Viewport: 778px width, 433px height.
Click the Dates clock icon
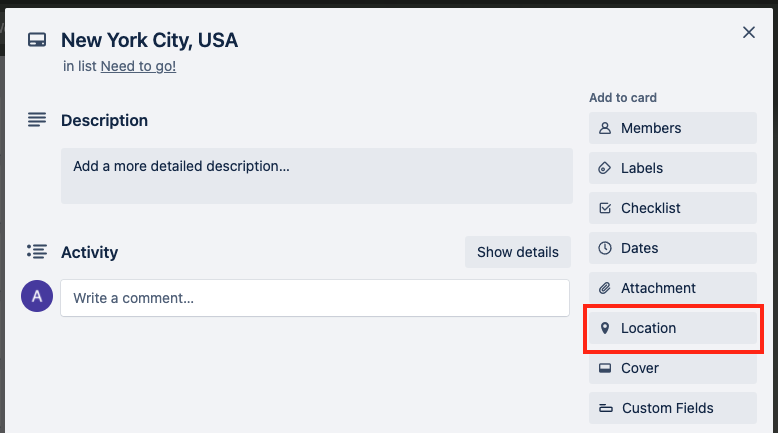point(605,248)
